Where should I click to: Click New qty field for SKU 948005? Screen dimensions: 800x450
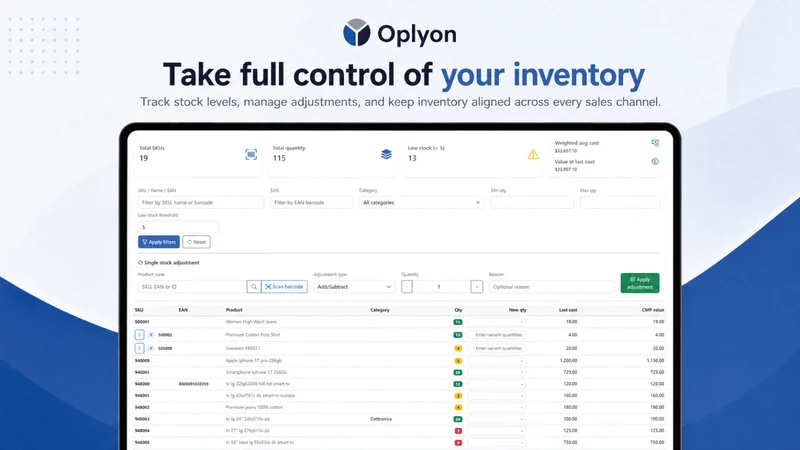497,443
